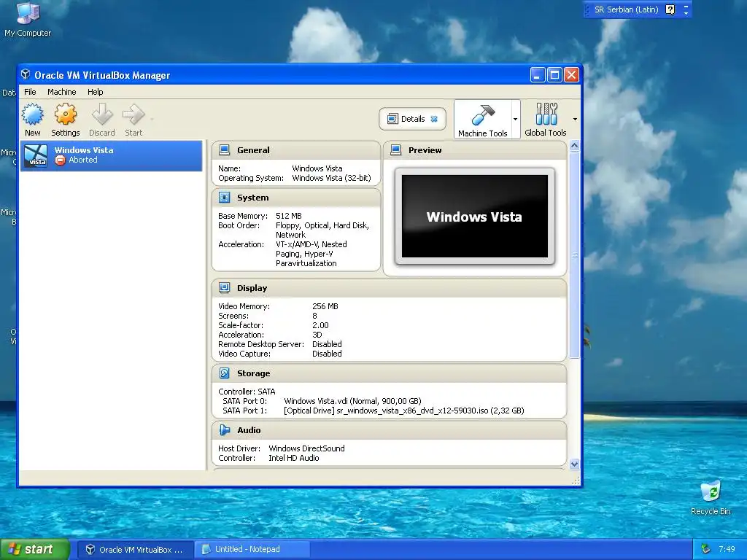The image size is (747, 560).
Task: Select the Global Tools button
Action: tap(546, 120)
